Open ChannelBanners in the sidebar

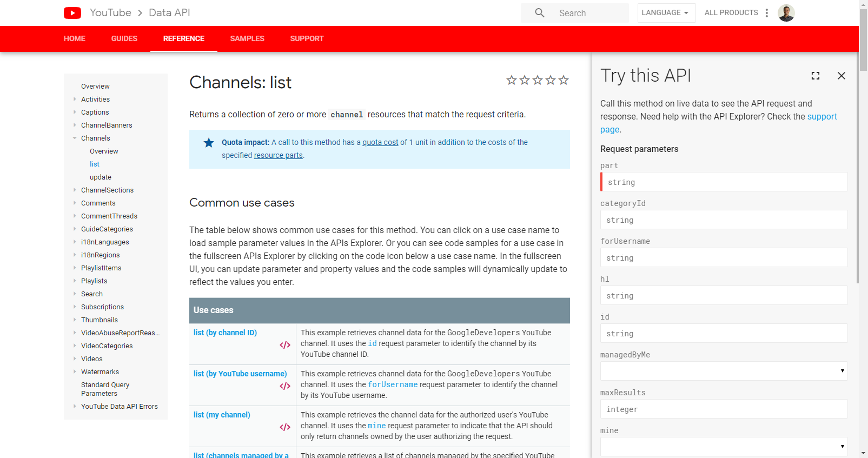(107, 125)
